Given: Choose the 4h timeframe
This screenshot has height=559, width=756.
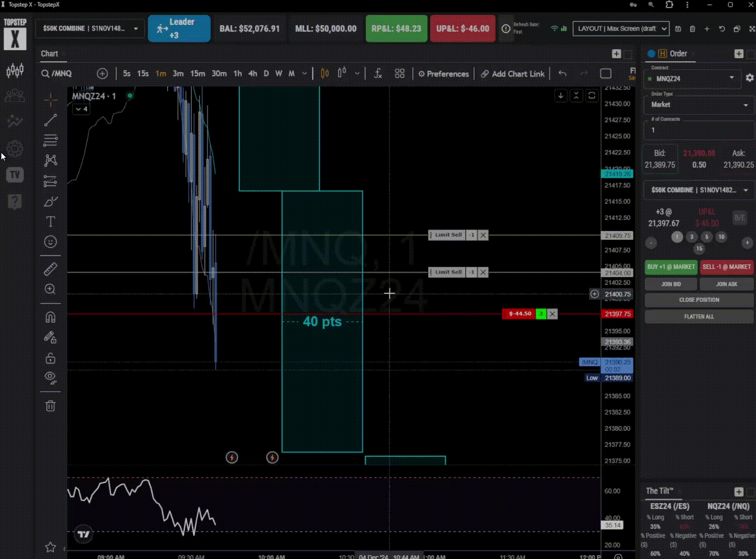Looking at the screenshot, I should tap(253, 74).
